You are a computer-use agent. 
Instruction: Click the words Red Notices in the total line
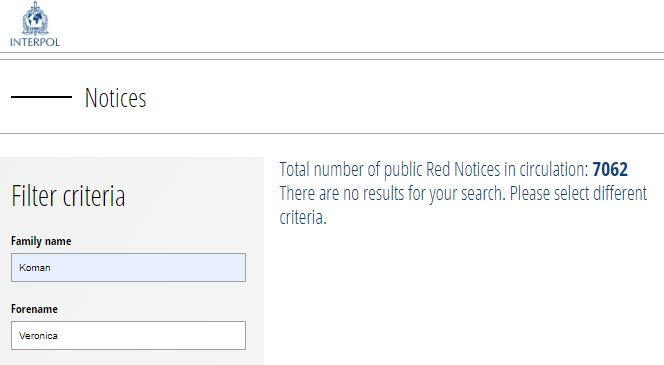463,169
